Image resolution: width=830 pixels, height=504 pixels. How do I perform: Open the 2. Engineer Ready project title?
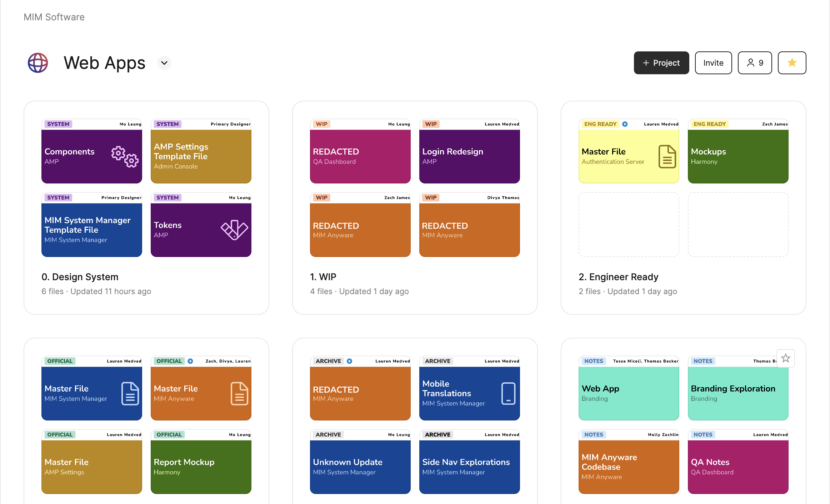(x=618, y=277)
